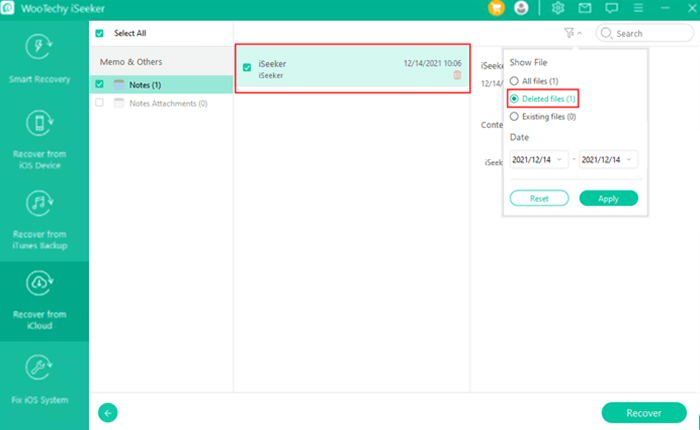Toggle the Select All checkbox
The width and height of the screenshot is (700, 430).
[x=99, y=33]
